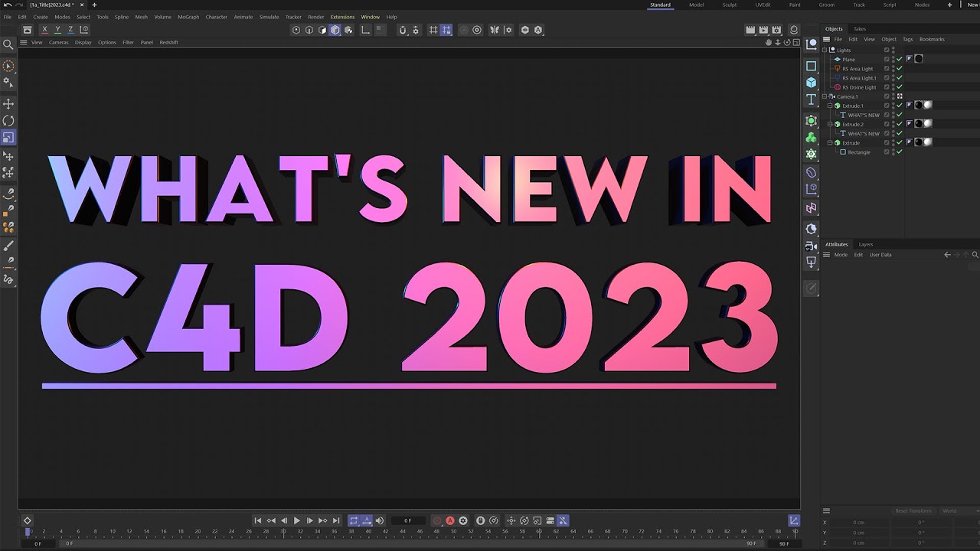
Task: Enable Autokeying red A button
Action: click(450, 520)
